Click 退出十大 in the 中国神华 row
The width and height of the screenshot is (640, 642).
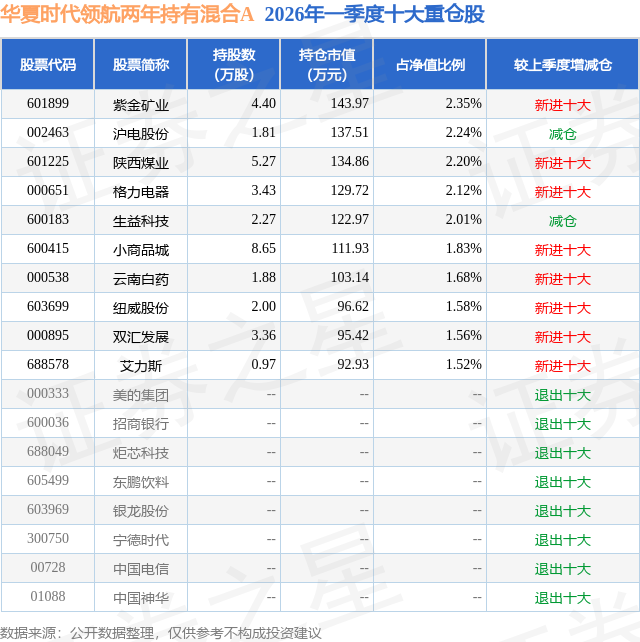point(563,599)
